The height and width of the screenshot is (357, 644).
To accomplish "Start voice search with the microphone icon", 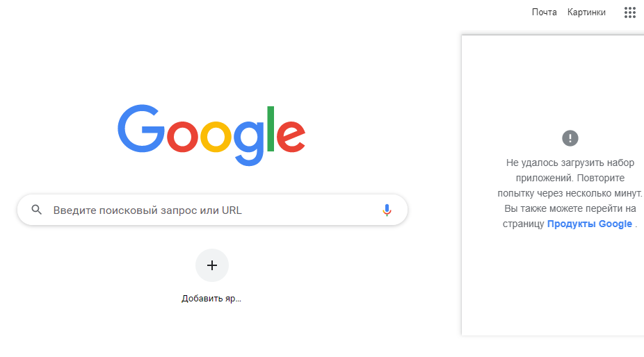I will point(387,210).
